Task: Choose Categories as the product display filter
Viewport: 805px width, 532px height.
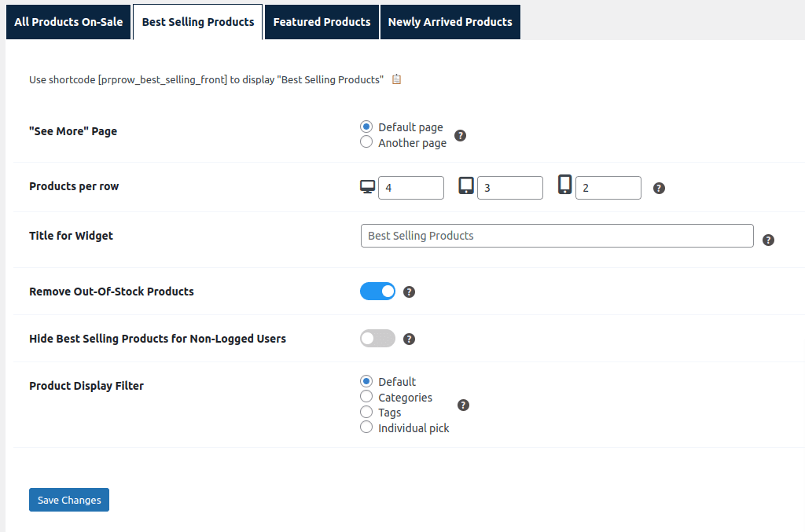Action: (366, 396)
